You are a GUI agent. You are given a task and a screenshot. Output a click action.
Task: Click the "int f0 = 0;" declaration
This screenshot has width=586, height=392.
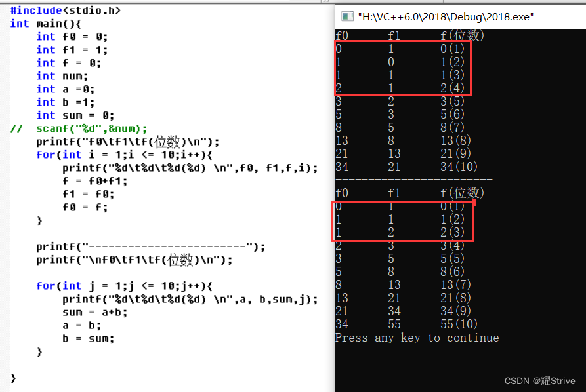point(72,37)
